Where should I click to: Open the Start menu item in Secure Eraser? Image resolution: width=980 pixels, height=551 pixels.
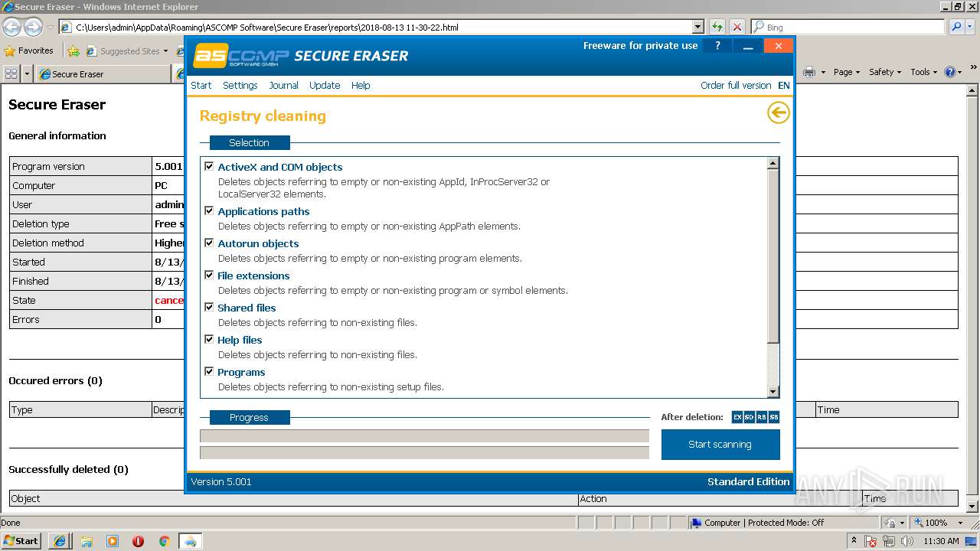point(201,85)
